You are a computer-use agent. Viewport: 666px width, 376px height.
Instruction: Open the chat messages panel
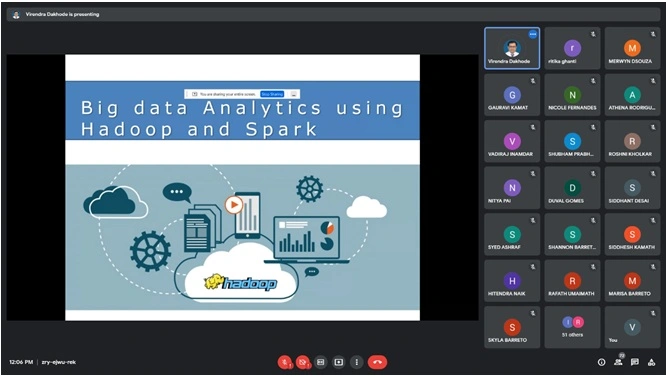(635, 362)
